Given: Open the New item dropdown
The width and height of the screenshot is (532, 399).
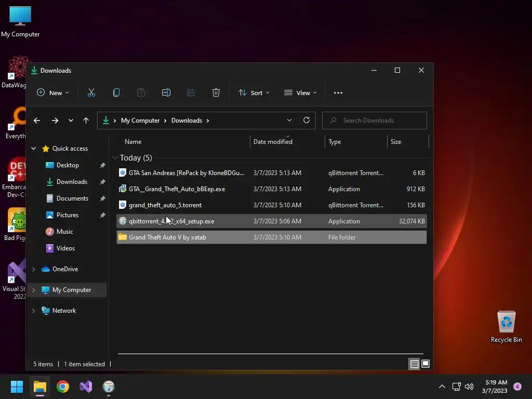Looking at the screenshot, I should coord(53,92).
